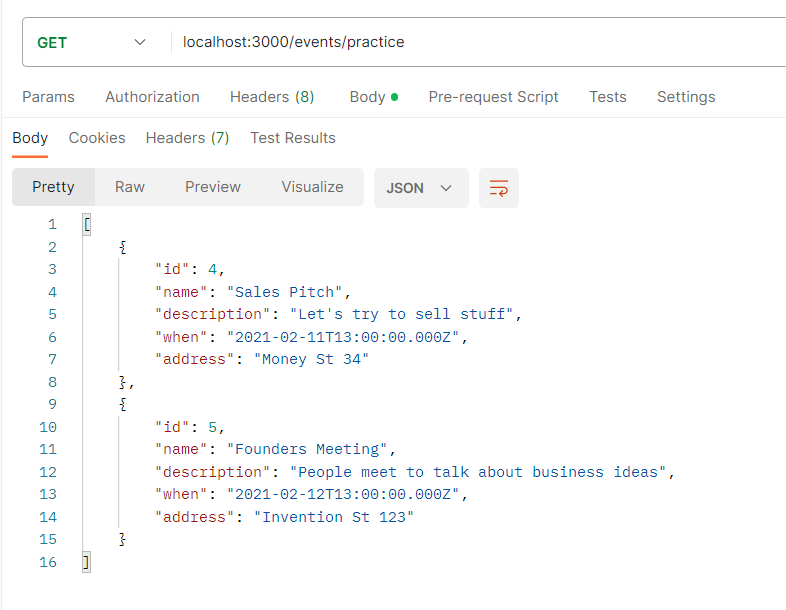Open the Pre-request Script tab
Screen dimensions: 786x610
pos(493,97)
